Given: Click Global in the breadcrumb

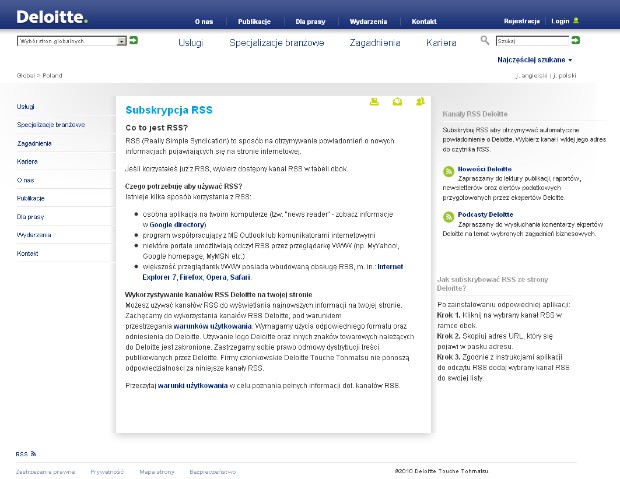Looking at the screenshot, I should [26, 76].
